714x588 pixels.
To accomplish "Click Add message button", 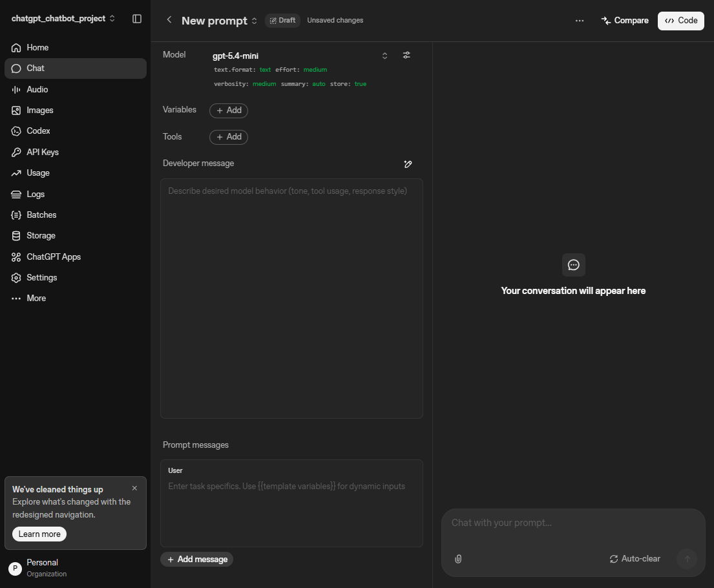I will [196, 560].
